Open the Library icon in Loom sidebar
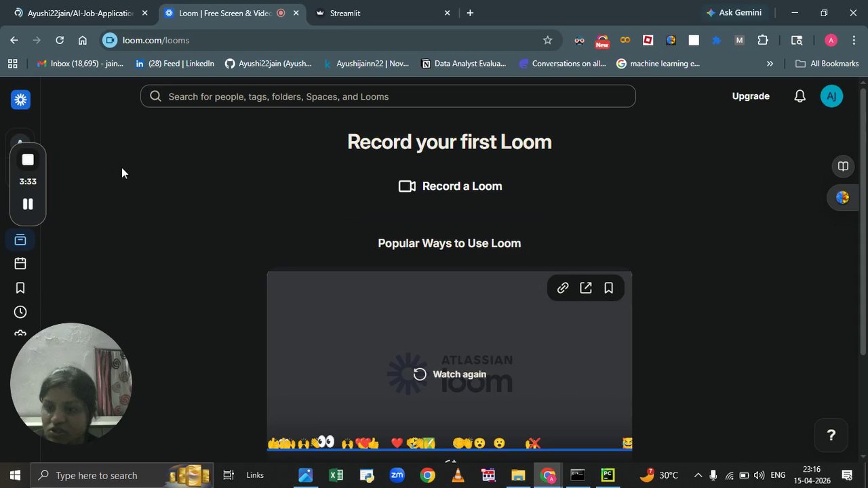 [x=20, y=240]
